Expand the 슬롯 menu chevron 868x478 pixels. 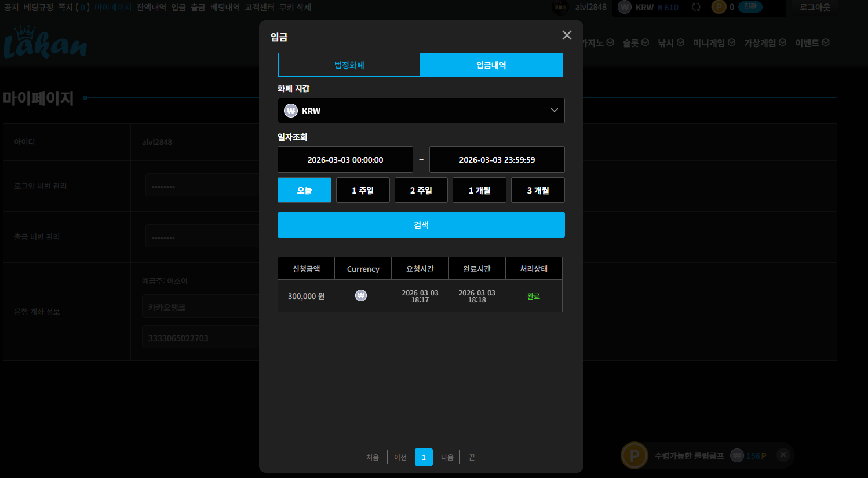point(645,43)
